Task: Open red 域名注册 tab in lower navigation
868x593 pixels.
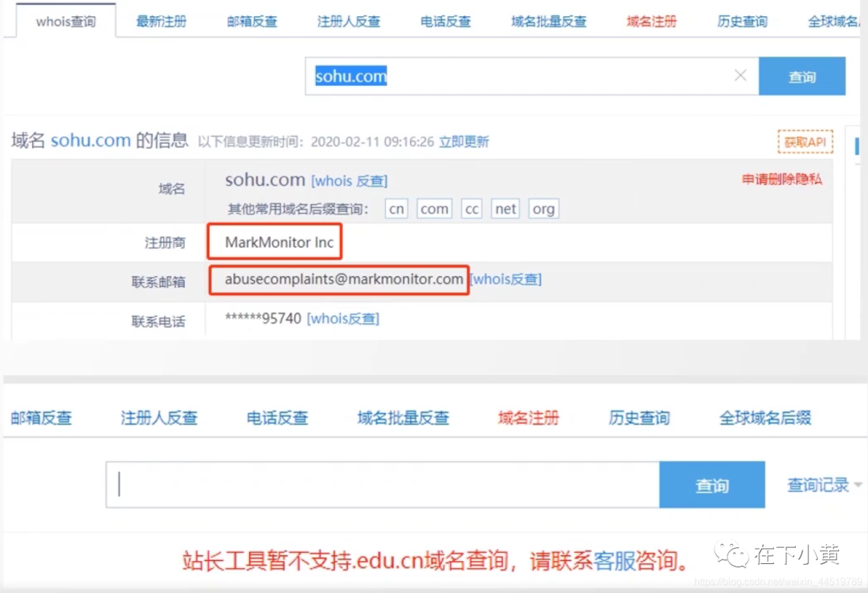Action: coord(529,418)
